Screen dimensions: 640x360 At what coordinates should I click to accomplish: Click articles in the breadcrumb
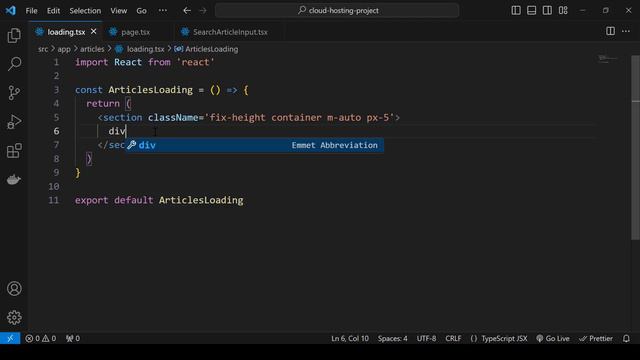[x=92, y=49]
